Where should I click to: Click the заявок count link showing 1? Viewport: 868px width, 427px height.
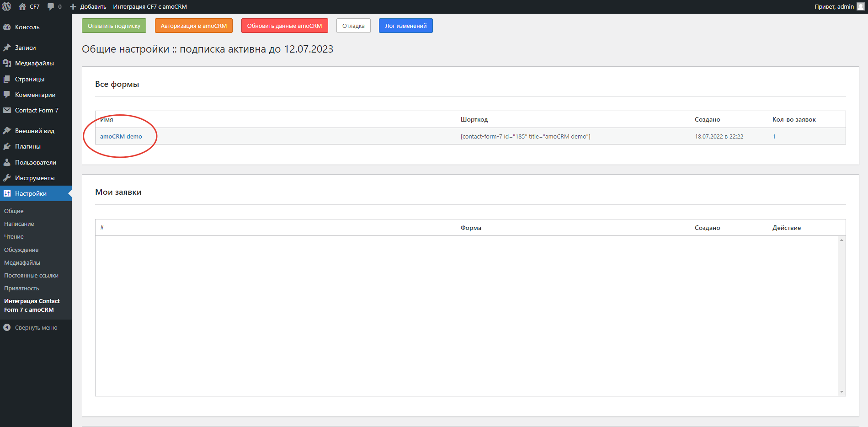click(774, 136)
